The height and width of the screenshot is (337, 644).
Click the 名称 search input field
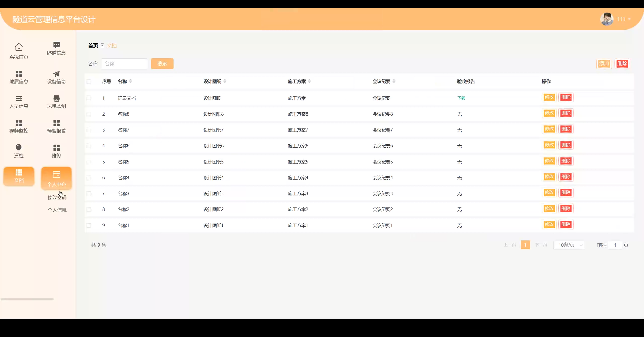(x=124, y=64)
